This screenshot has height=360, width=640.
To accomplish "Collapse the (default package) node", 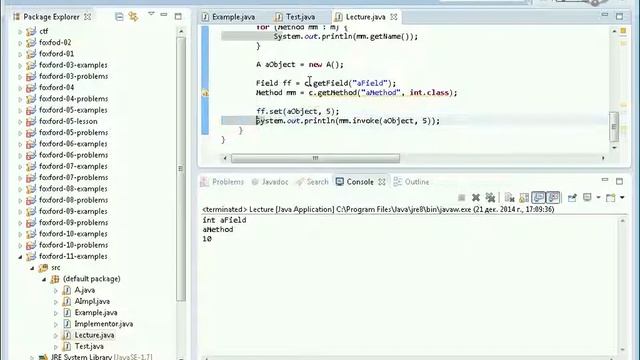I will click(44, 280).
